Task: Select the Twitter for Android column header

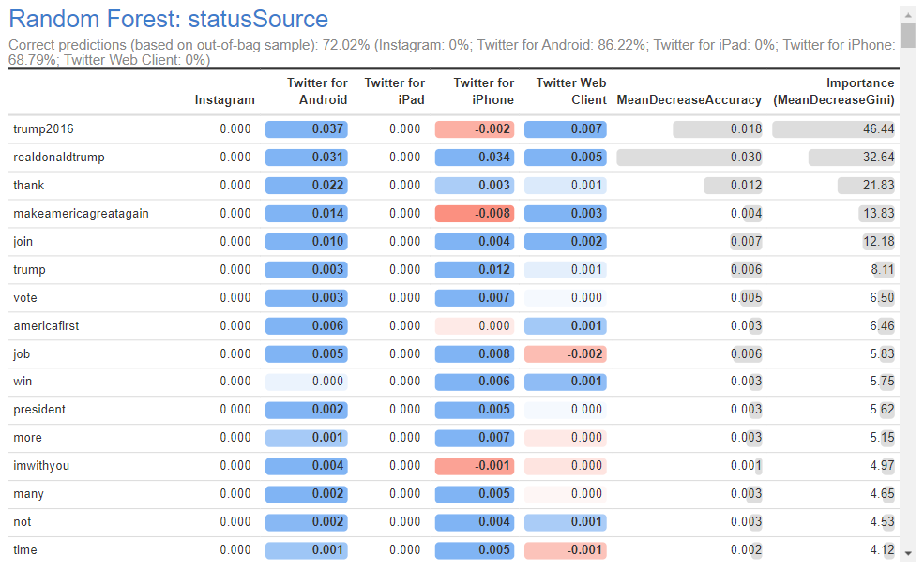Action: point(317,91)
